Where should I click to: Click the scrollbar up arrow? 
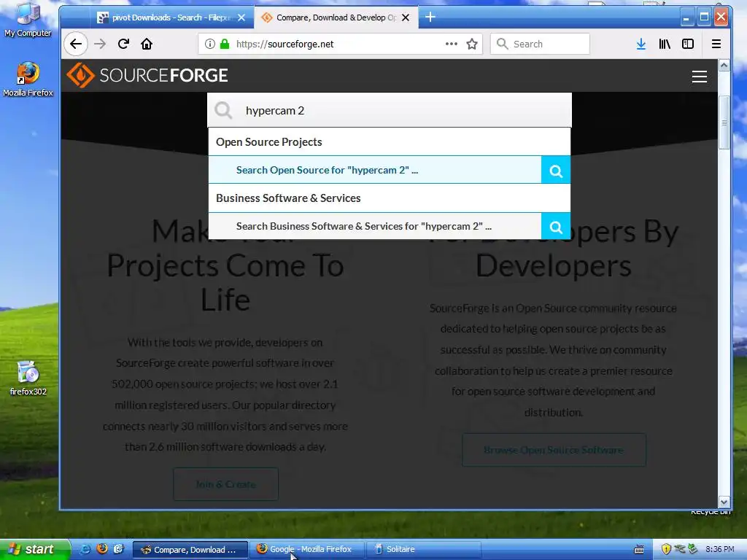(x=724, y=66)
